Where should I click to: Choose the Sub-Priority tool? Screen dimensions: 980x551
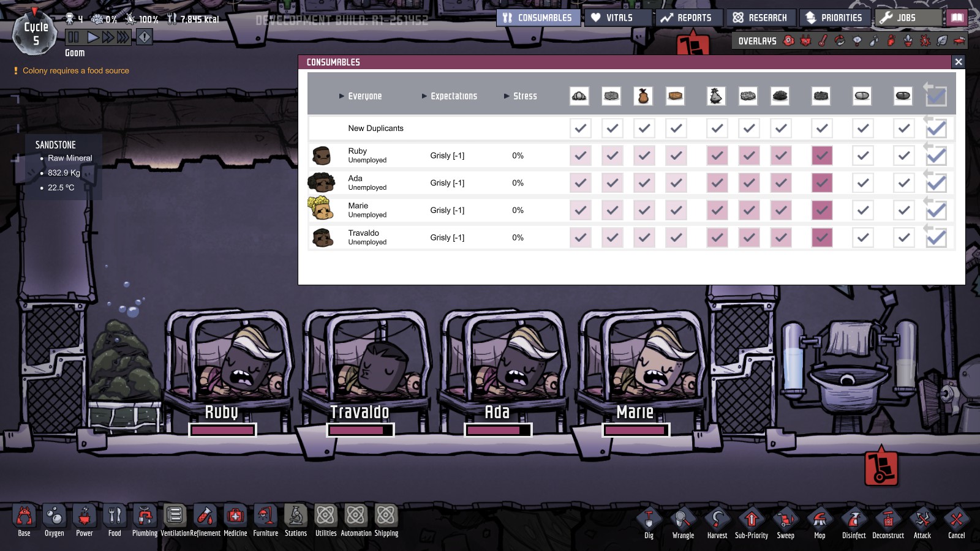click(752, 523)
